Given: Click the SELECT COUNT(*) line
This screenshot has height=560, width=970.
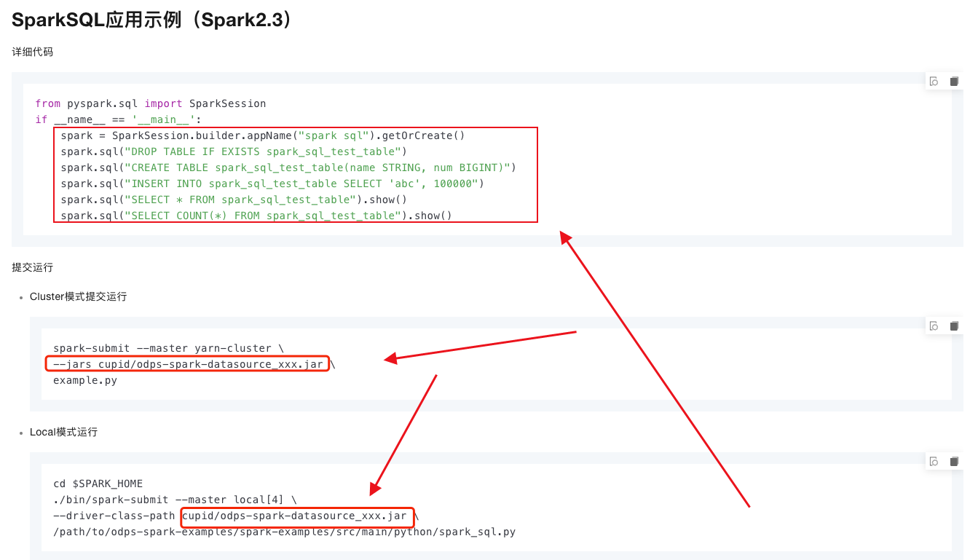Looking at the screenshot, I should click(x=256, y=216).
